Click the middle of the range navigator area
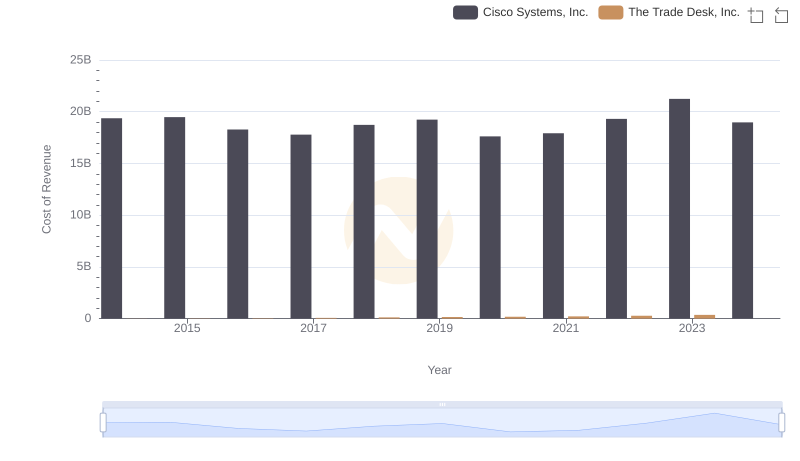The width and height of the screenshot is (800, 461). click(x=442, y=424)
